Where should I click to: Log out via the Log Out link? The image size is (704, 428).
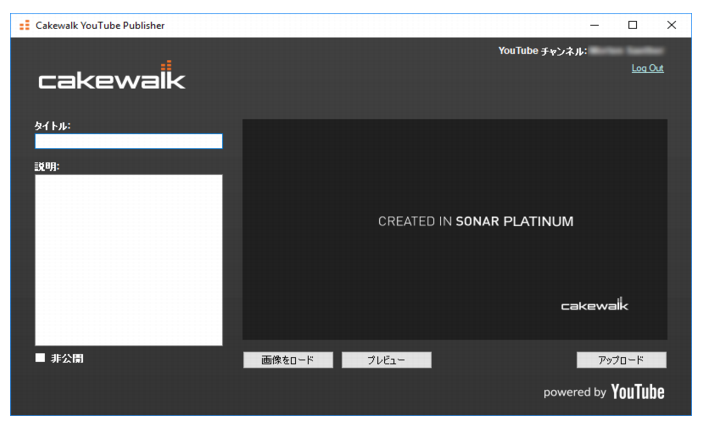click(647, 68)
